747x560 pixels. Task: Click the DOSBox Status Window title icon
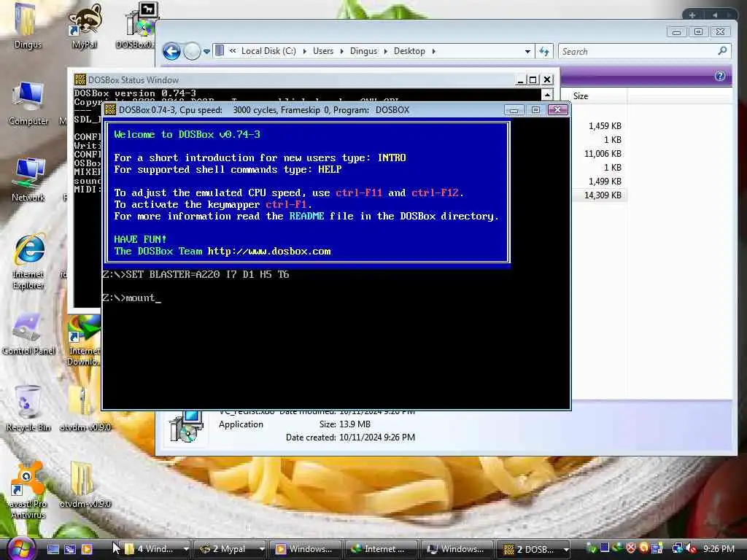[80, 79]
